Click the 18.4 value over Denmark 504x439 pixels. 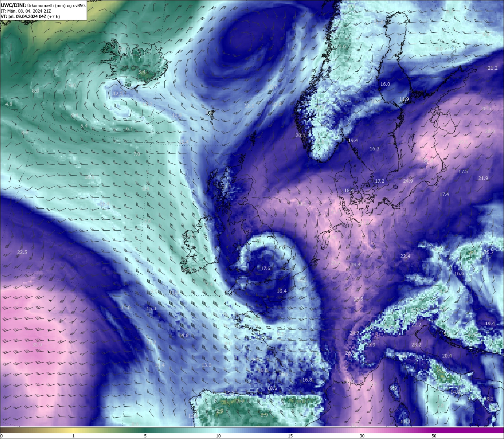(349, 191)
